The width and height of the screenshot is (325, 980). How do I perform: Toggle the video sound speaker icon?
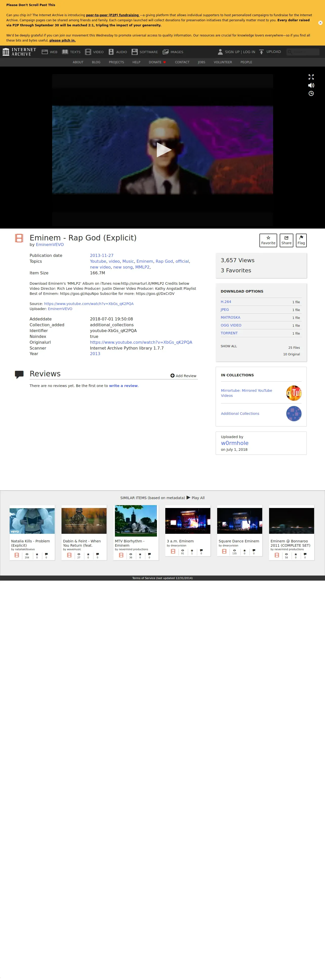pyautogui.click(x=311, y=85)
